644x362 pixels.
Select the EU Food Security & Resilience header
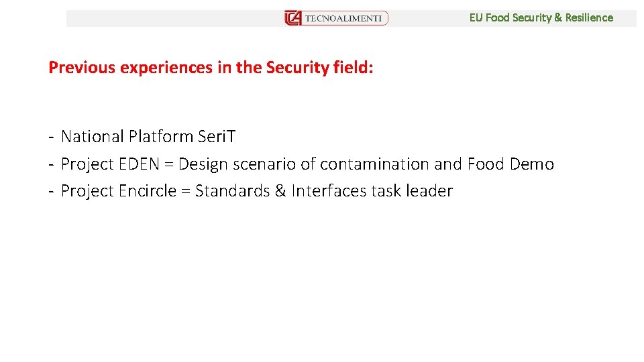pos(541,17)
